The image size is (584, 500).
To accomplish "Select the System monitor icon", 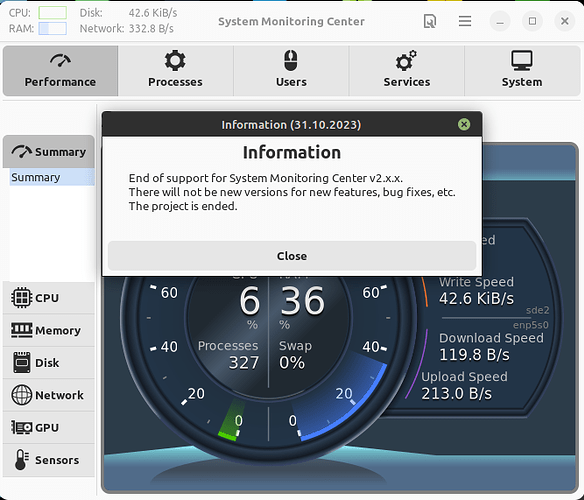I will point(522,60).
